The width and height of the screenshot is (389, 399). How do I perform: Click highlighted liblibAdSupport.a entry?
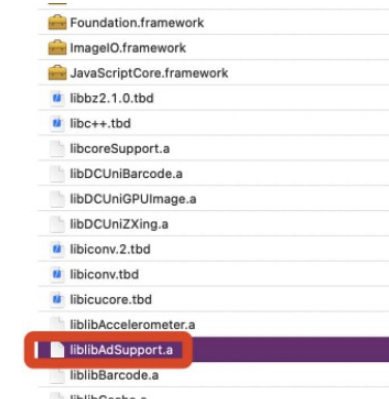[x=213, y=350]
